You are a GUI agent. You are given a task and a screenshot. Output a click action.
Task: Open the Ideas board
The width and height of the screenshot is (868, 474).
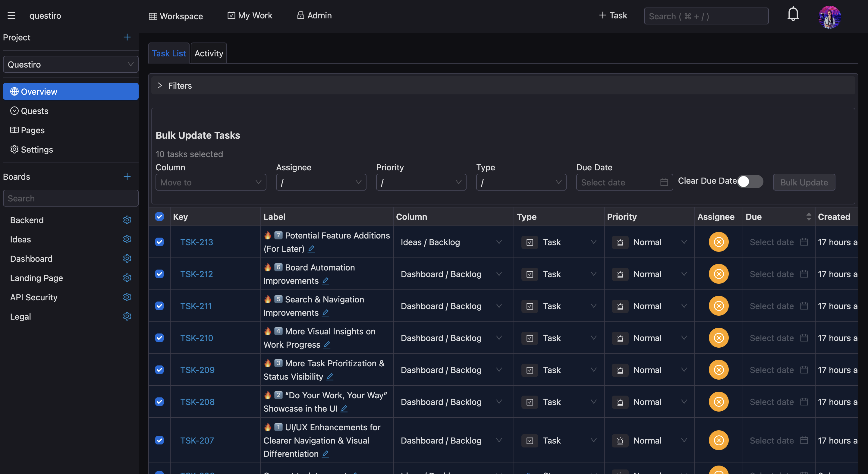click(20, 239)
